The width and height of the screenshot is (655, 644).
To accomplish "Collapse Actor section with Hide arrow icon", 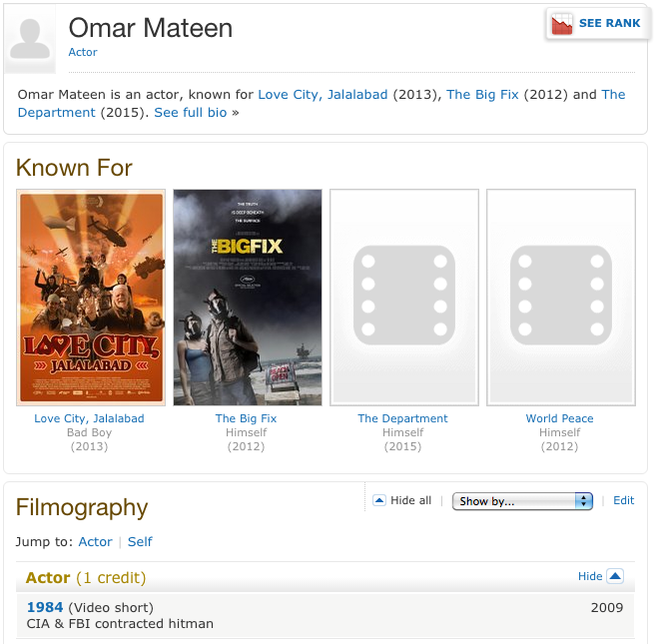I will coord(615,576).
